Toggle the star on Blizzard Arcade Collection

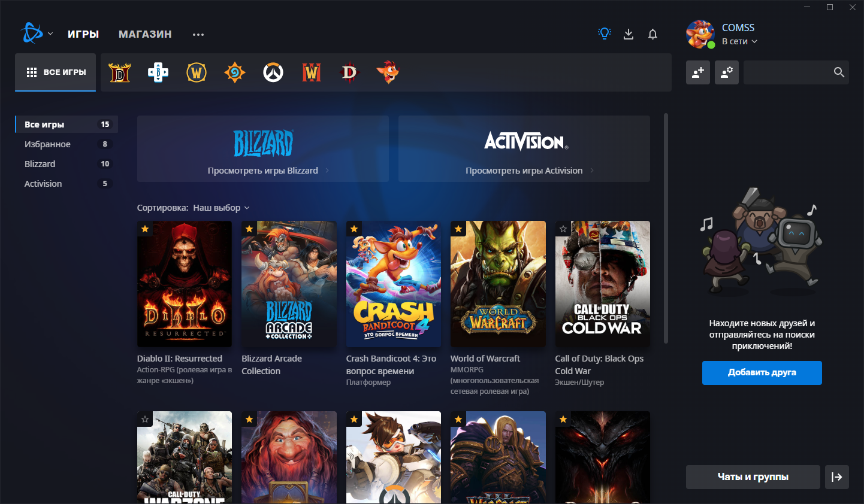(249, 229)
